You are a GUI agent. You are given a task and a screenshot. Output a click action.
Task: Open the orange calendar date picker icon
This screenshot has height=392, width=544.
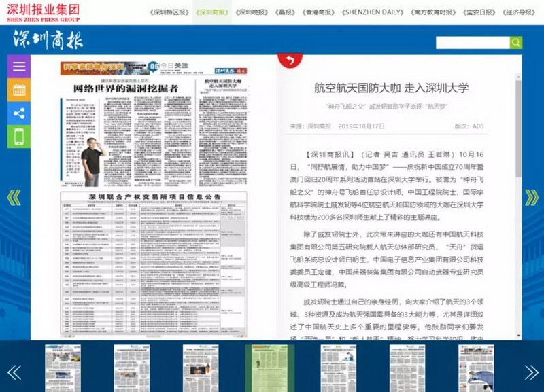[19, 90]
